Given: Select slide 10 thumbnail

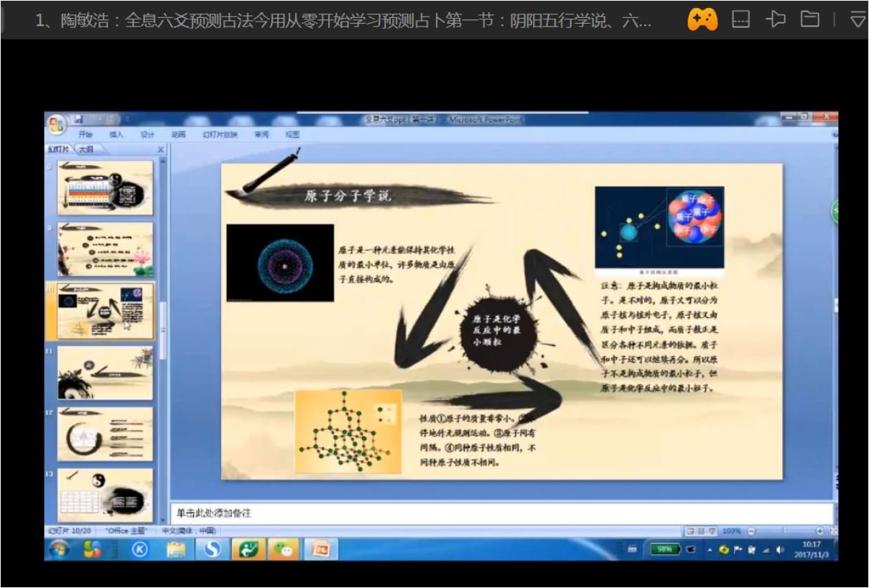Looking at the screenshot, I should click(x=105, y=311).
